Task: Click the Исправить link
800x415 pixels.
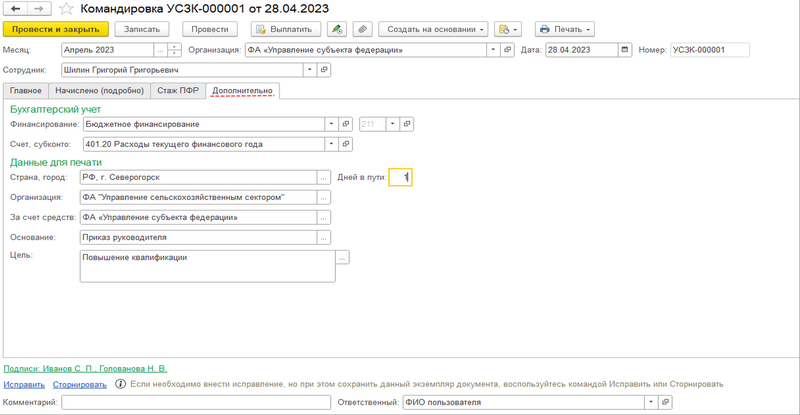Action: coord(24,384)
